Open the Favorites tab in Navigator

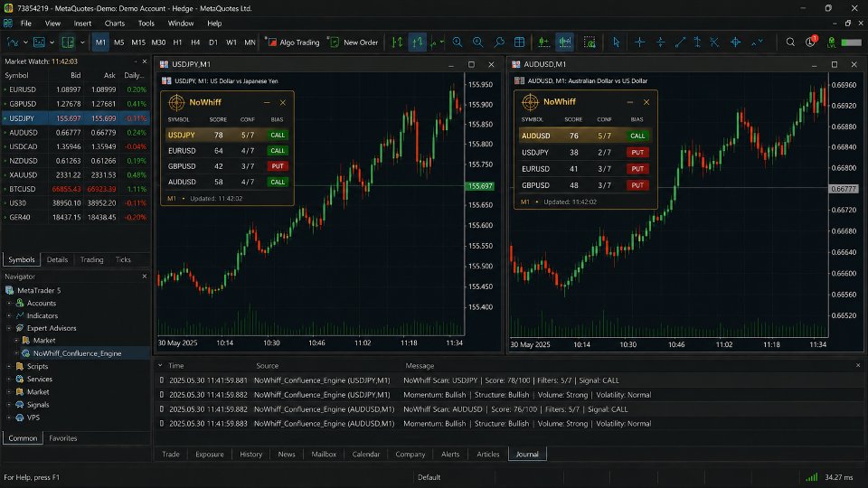[62, 438]
